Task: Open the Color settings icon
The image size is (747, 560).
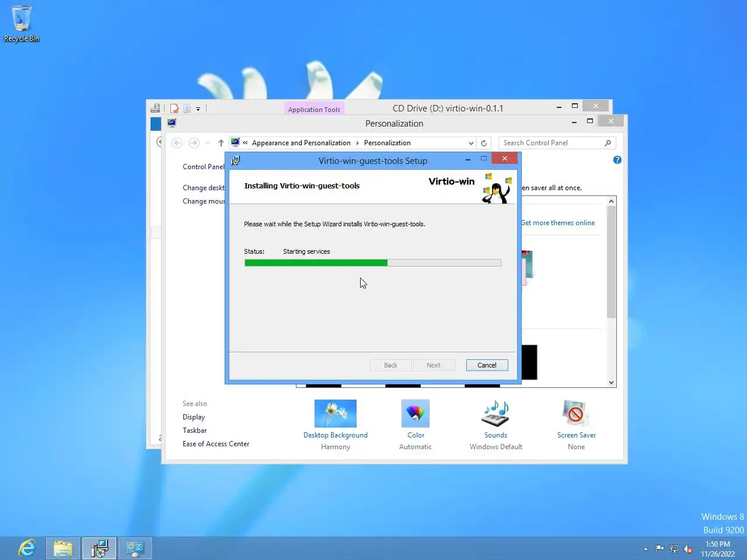Action: (416, 414)
